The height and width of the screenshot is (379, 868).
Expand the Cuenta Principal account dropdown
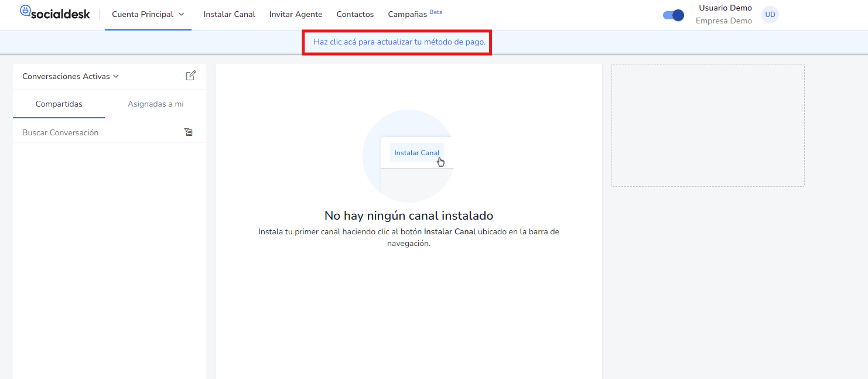[x=148, y=14]
